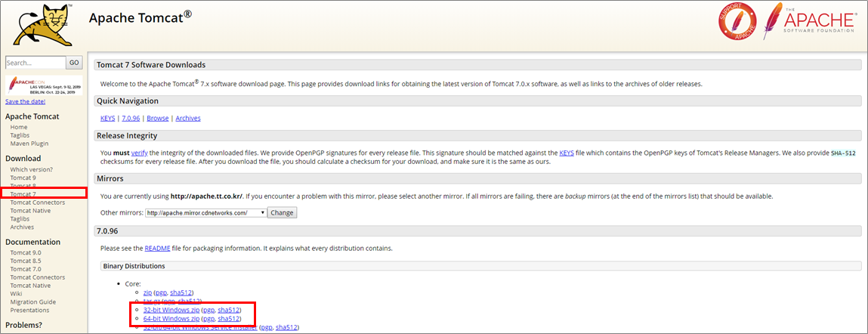
Task: Open Archives in the Download sidebar
Action: click(22, 227)
